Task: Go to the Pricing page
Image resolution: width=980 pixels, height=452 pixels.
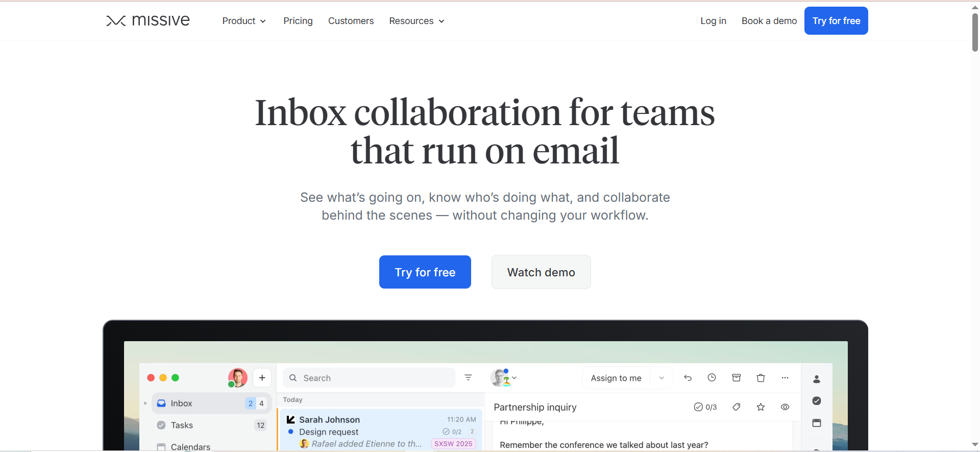Action: [298, 21]
